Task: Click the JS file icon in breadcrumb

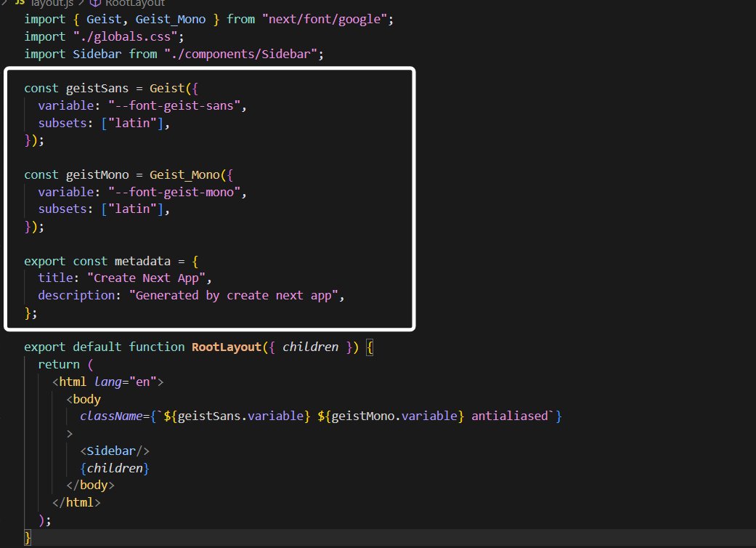Action: (18, 3)
